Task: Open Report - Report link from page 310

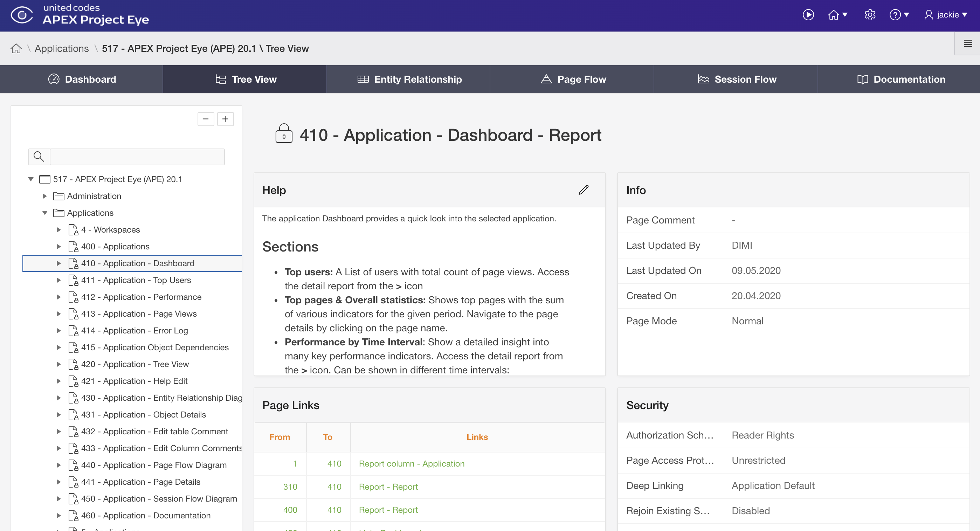Action: 388,487
